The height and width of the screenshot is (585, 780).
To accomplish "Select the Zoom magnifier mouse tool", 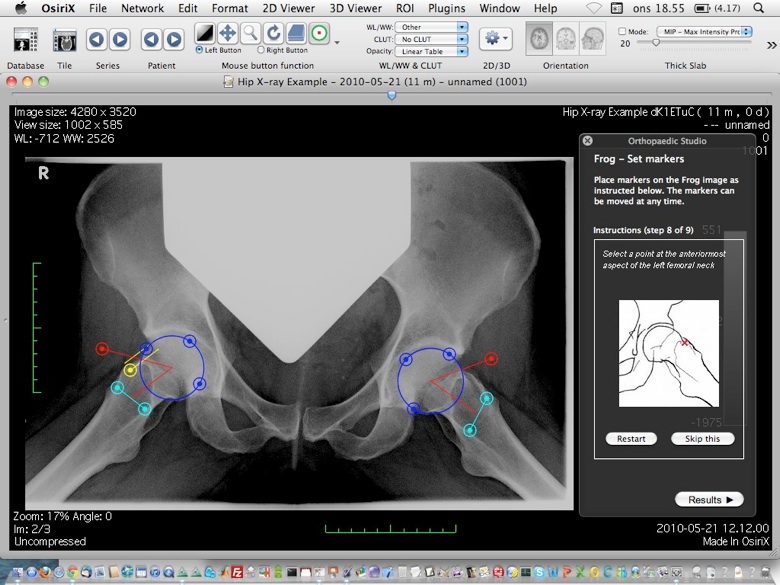I will click(250, 33).
